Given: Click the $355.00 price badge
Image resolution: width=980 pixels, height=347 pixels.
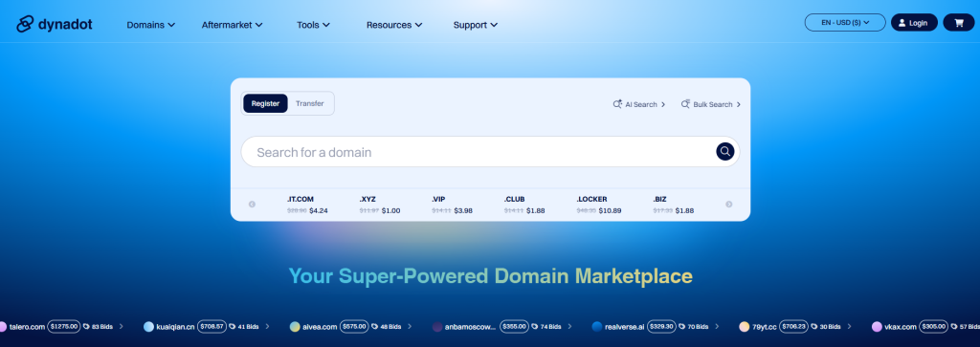Looking at the screenshot, I should point(514,326).
